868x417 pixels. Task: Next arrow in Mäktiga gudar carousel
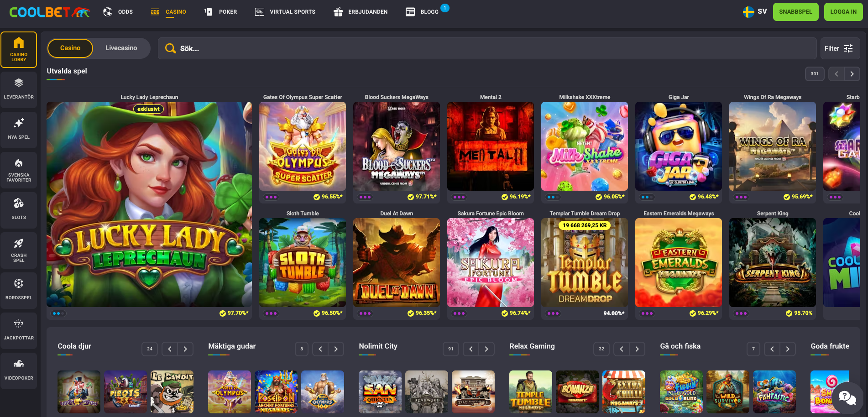(336, 349)
